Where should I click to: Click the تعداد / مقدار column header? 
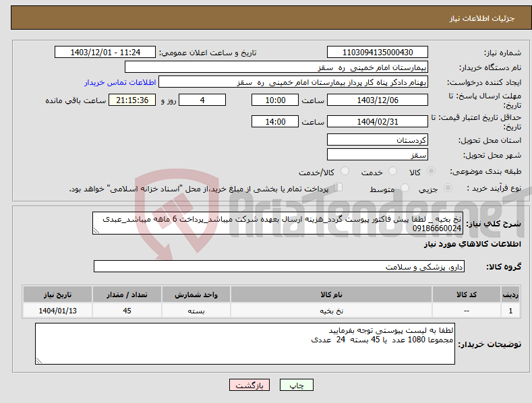pyautogui.click(x=127, y=294)
